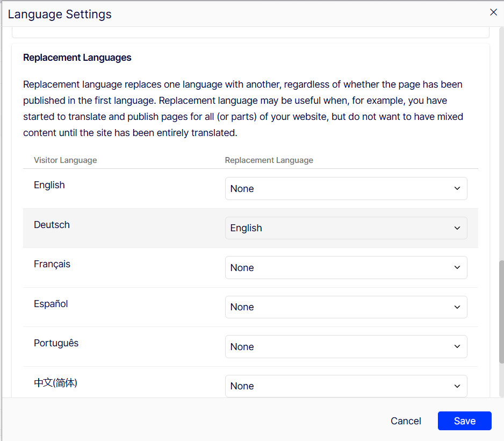Image resolution: width=504 pixels, height=441 pixels.
Task: Click the Português visitor language label
Action: click(56, 343)
